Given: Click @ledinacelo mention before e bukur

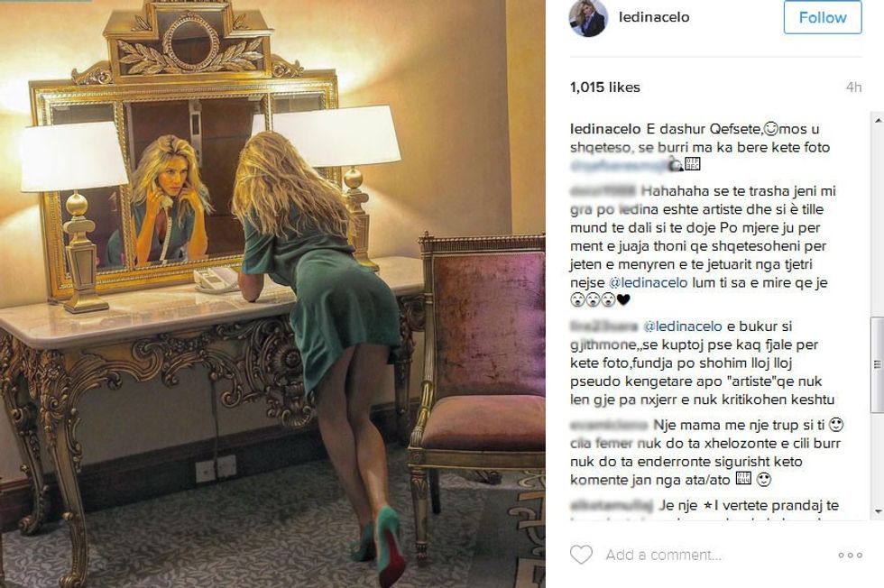Looking at the screenshot, I should [683, 326].
